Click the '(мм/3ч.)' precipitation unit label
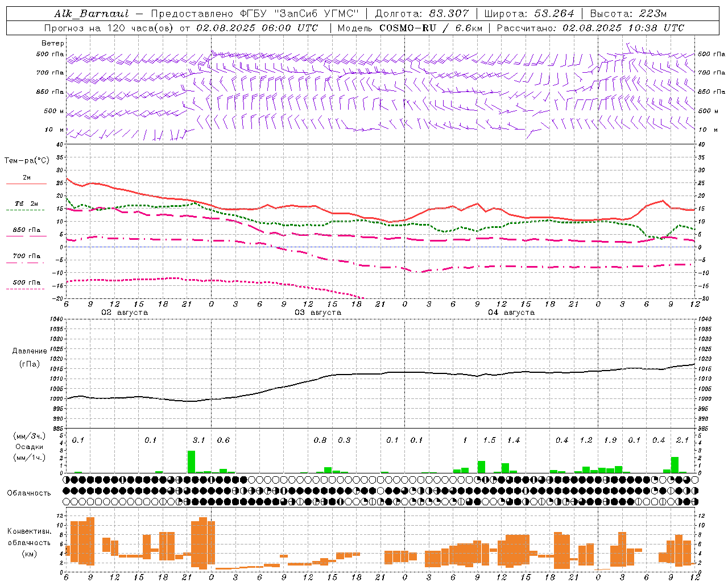The image size is (728, 582). click(x=28, y=436)
